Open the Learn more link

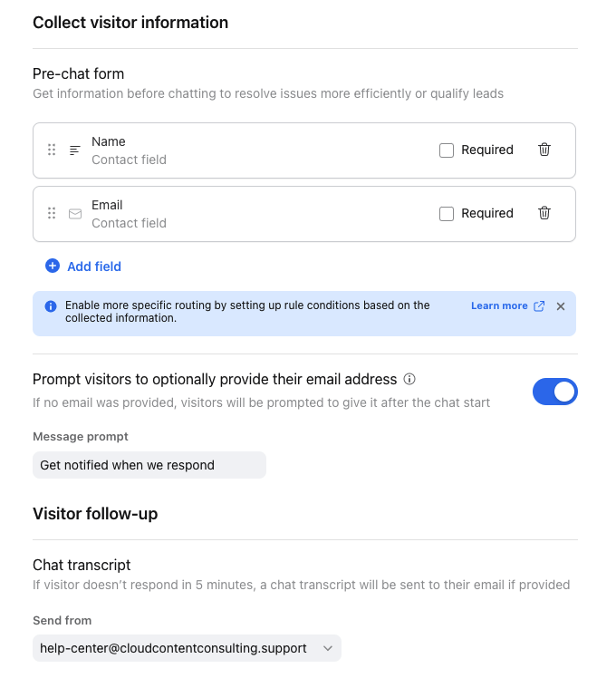point(499,305)
